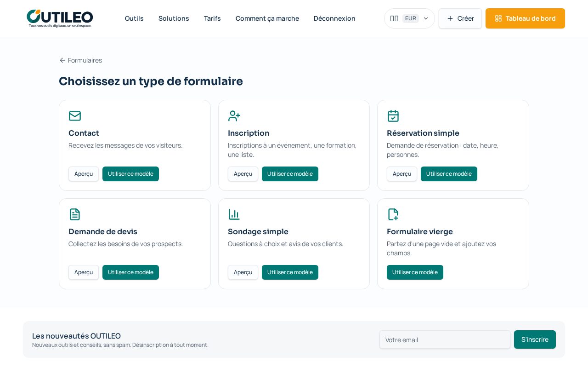The height and width of the screenshot is (368, 588).
Task: Click the Demande de devis document icon
Action: (x=75, y=214)
